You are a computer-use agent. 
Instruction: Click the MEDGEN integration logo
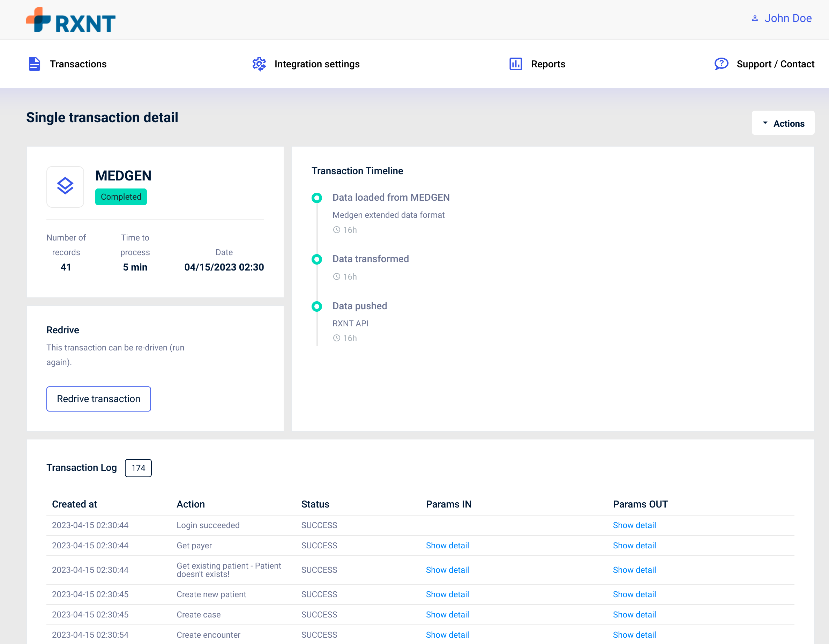[65, 187]
